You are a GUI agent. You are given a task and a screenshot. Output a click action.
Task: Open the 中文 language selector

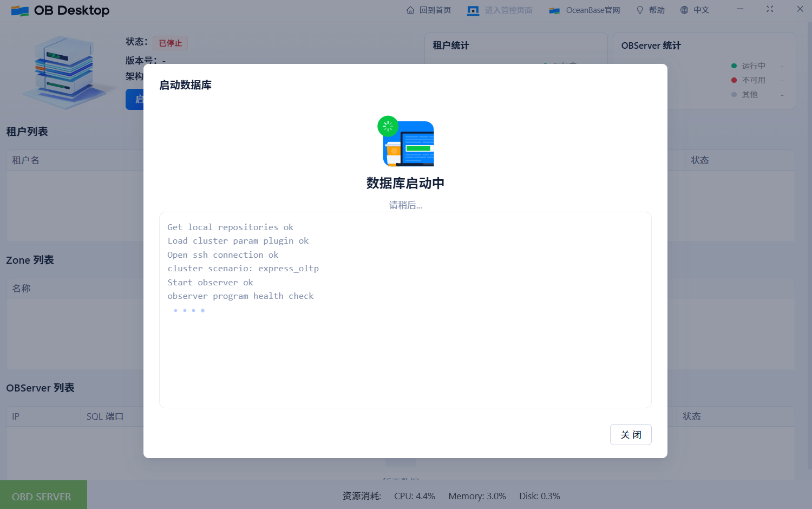click(x=701, y=10)
